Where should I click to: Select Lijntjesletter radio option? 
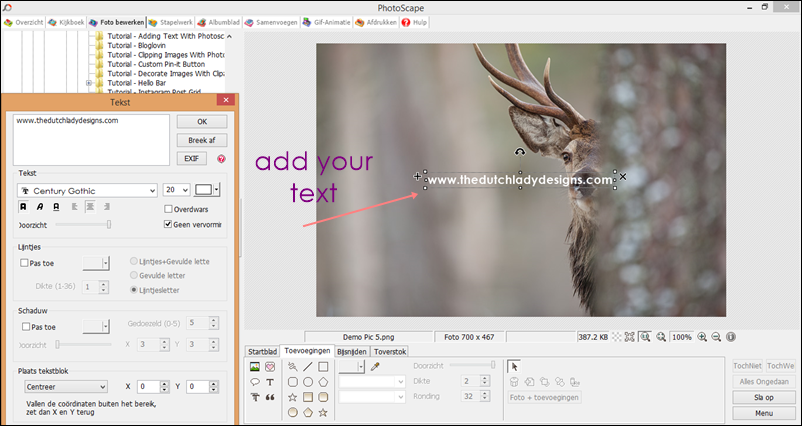[x=134, y=290]
